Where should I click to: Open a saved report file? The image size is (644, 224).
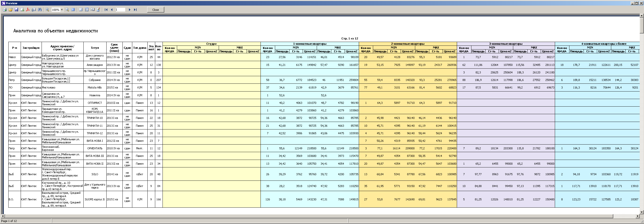tap(10, 10)
